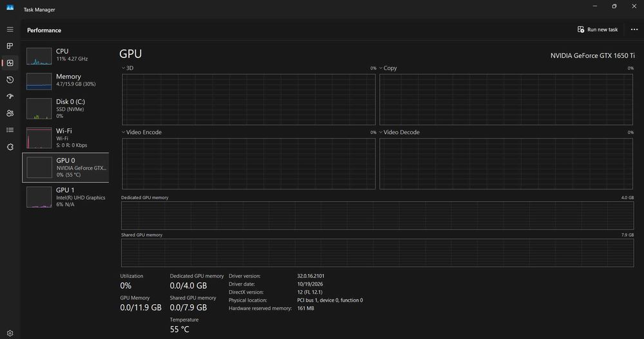Click the PCI bus 1 physical location
This screenshot has height=339, width=644.
tap(330, 300)
